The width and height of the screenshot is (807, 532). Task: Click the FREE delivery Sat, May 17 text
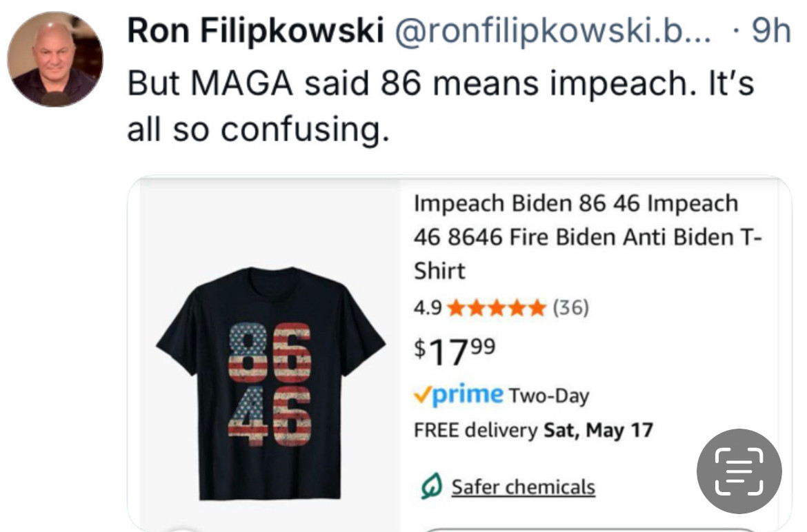coord(533,430)
